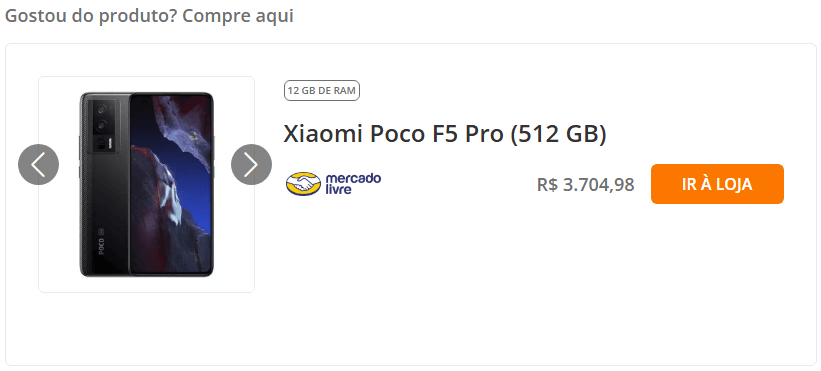Open the Poco F5 Pro phone thumbnail
The image size is (821, 371).
[x=147, y=184]
